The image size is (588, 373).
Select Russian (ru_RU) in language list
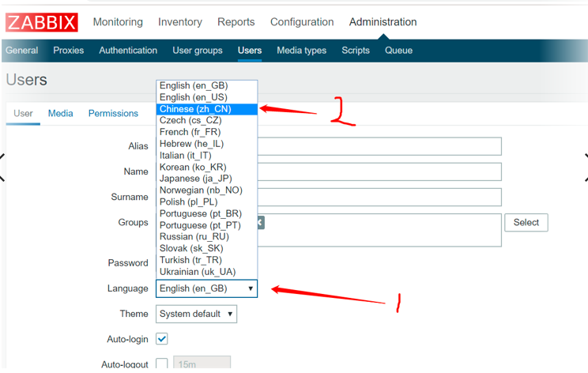point(206,236)
